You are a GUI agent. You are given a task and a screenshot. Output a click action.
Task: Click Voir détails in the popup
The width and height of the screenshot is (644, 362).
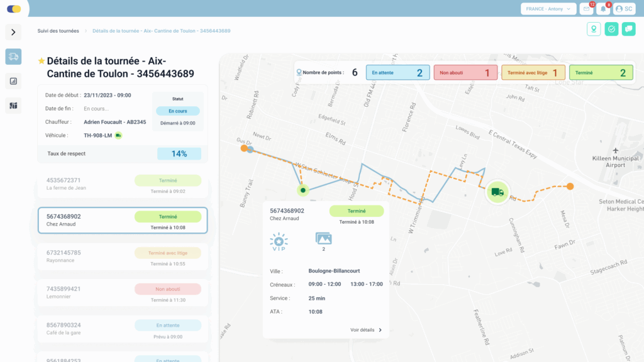[366, 330]
